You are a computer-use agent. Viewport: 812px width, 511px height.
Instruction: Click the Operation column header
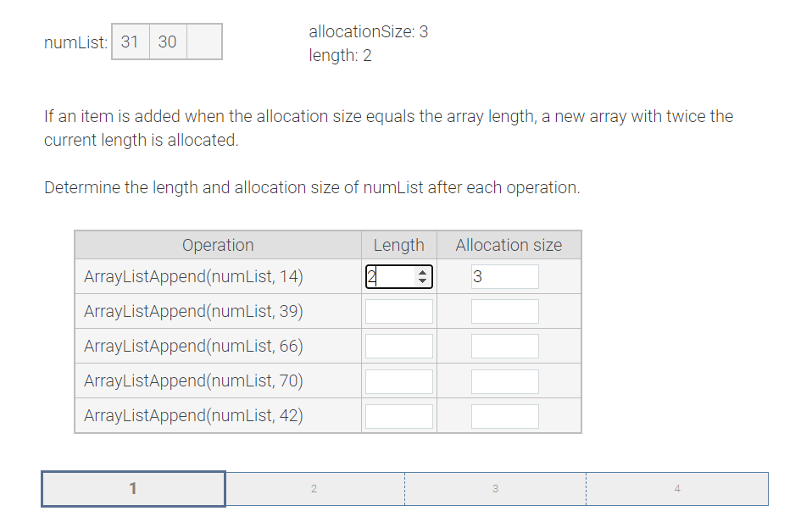tap(218, 244)
